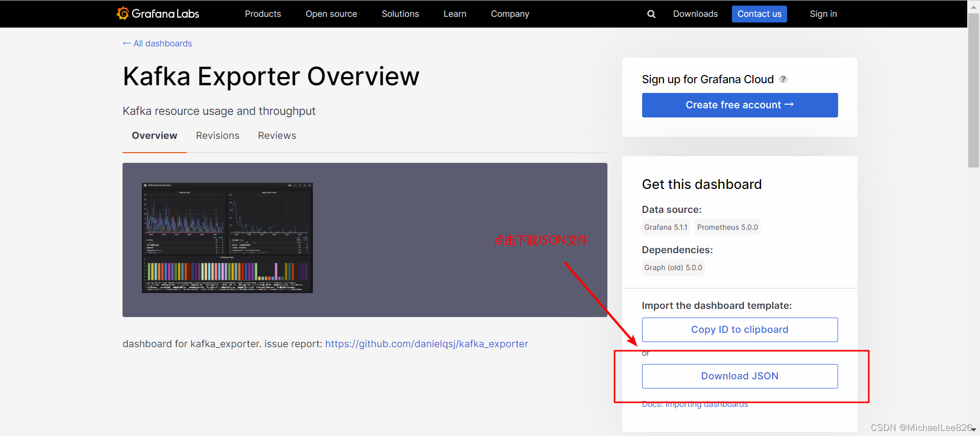The height and width of the screenshot is (436, 980).
Task: Go back to All dashboards
Action: [157, 43]
